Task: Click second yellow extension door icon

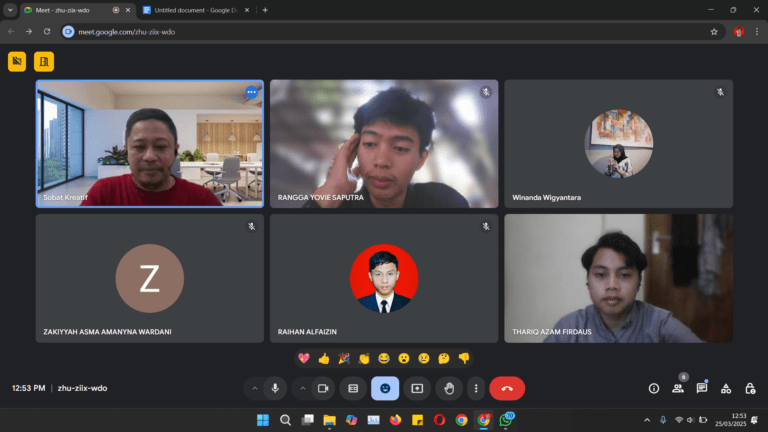Action: (x=44, y=62)
